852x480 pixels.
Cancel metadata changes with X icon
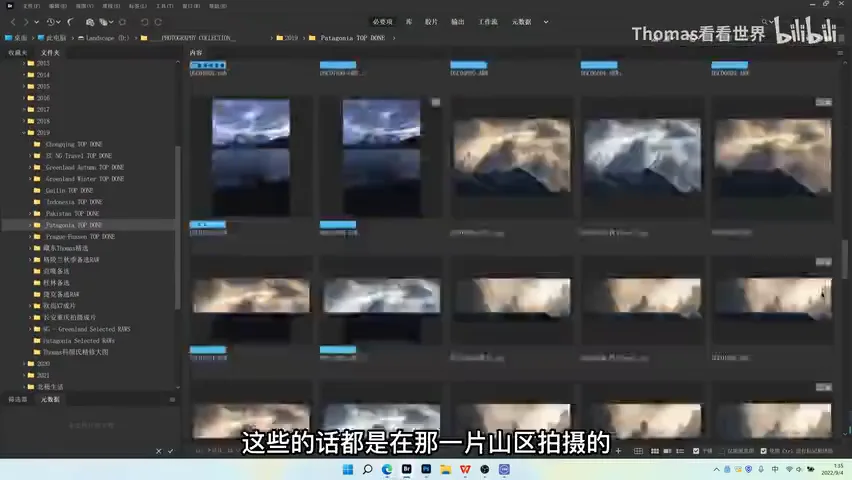159,451
